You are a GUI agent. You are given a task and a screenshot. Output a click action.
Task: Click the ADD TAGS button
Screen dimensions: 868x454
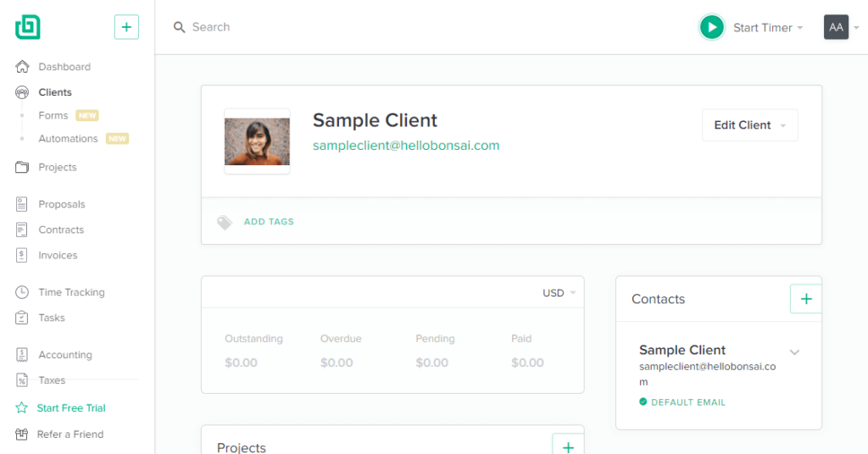269,222
